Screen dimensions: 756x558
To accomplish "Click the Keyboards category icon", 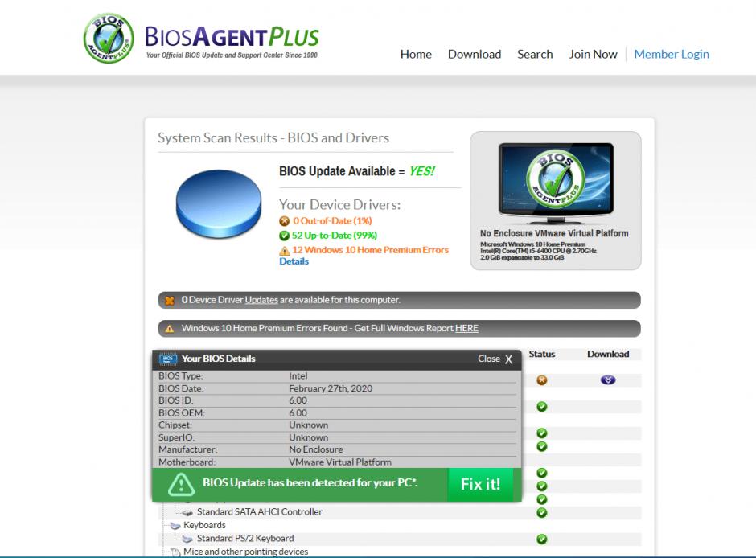I will pyautogui.click(x=175, y=526).
